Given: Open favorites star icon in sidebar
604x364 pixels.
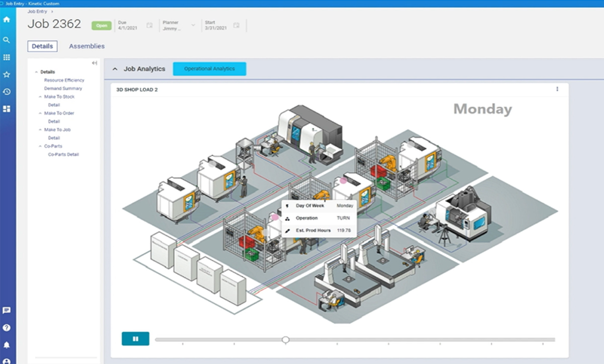Looking at the screenshot, I should 7,75.
